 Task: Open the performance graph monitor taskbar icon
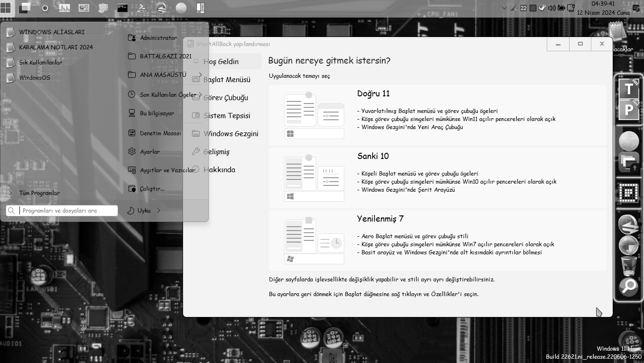[x=64, y=8]
